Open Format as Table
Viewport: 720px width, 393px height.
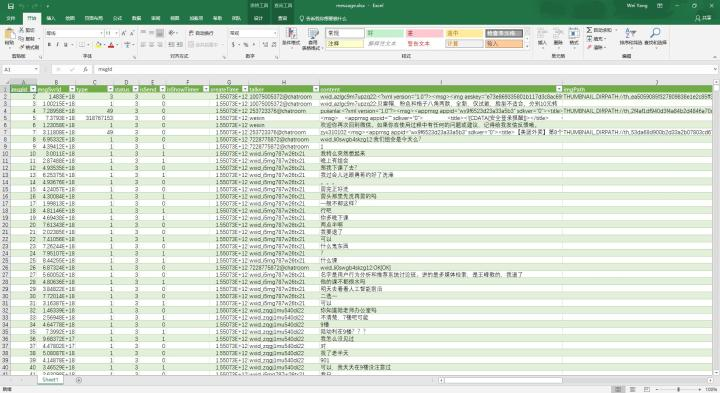(313, 38)
